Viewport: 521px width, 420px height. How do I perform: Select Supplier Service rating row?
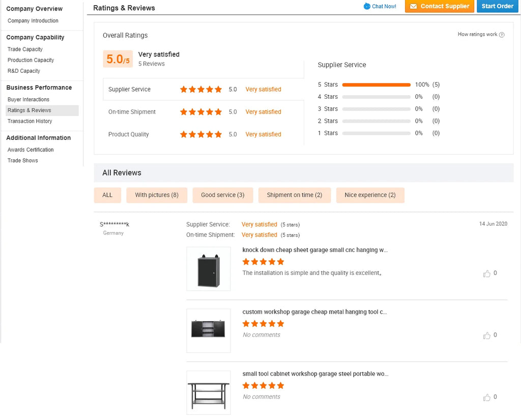pos(204,89)
